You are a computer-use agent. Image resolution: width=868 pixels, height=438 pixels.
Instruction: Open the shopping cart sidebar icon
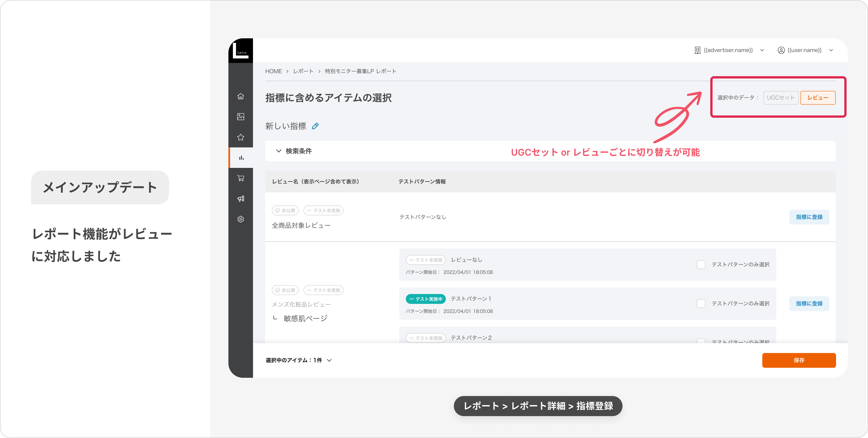coord(240,178)
